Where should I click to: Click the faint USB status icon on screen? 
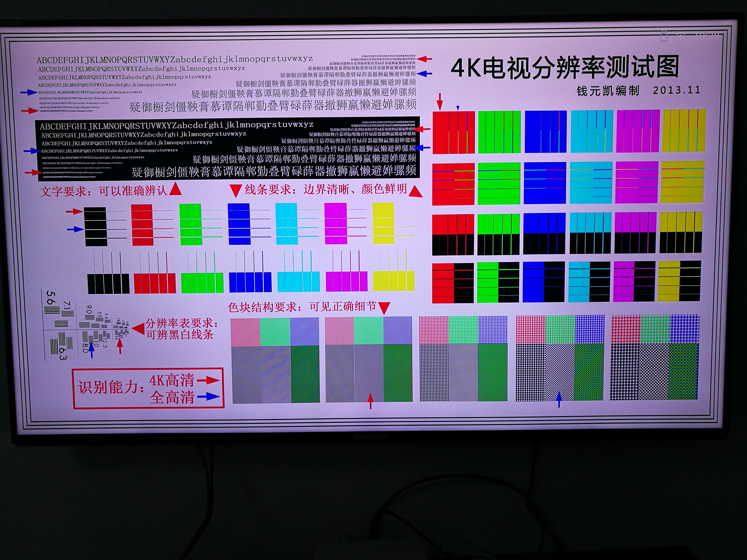(x=664, y=35)
